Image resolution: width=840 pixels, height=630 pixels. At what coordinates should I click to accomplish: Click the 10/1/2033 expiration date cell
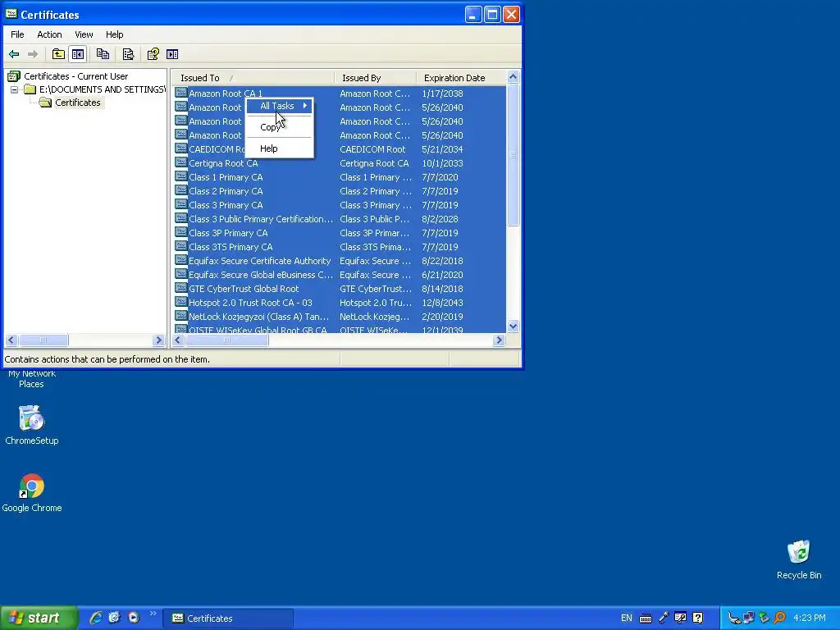[442, 163]
